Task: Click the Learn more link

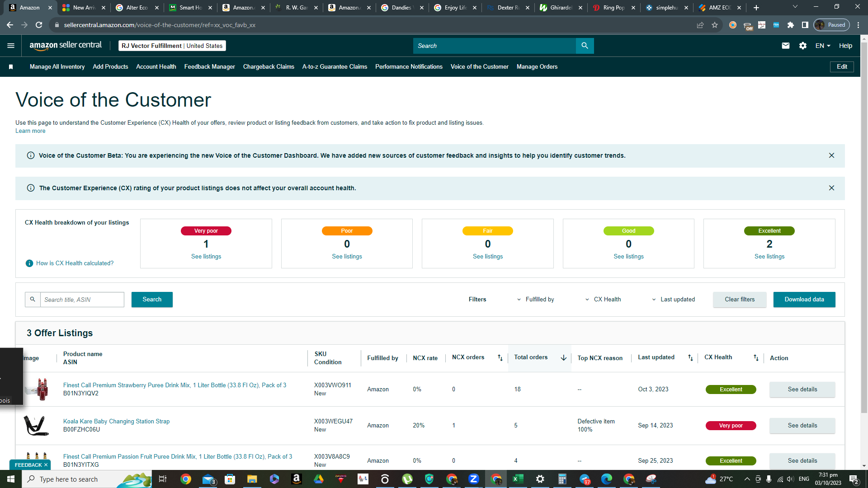Action: pos(30,131)
